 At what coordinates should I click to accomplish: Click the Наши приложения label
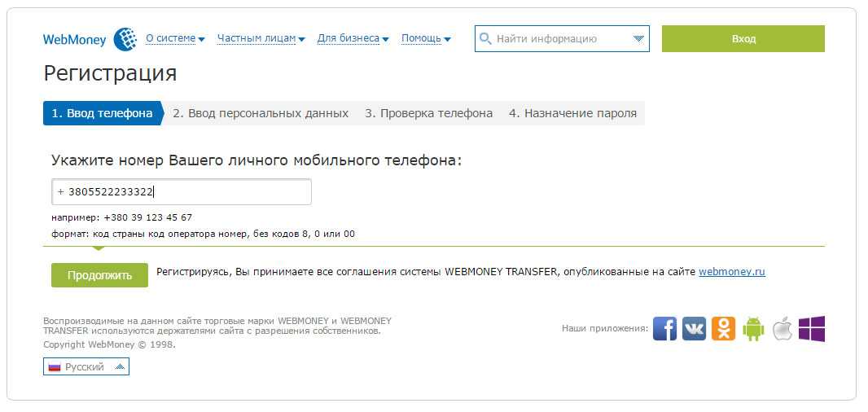click(604, 328)
